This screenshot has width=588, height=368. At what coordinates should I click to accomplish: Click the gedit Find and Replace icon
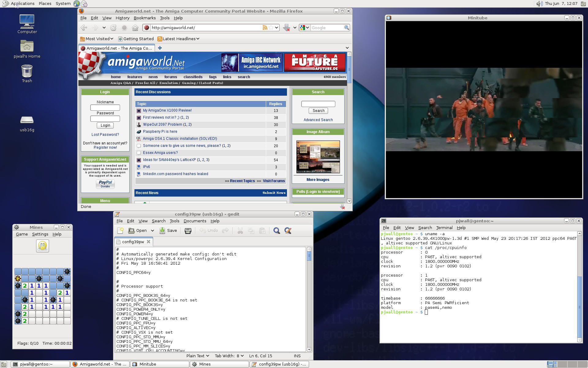point(288,231)
